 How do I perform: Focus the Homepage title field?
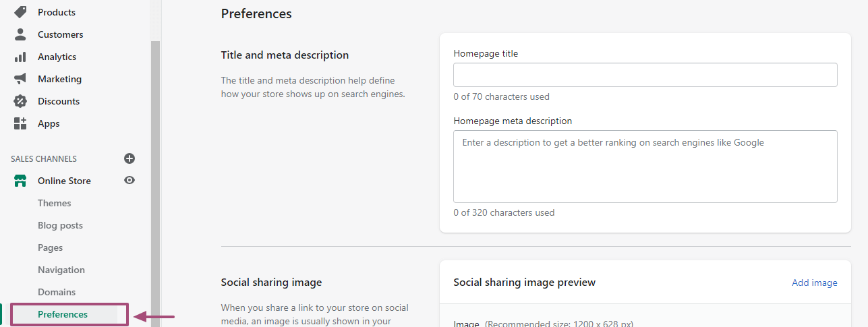click(x=645, y=75)
